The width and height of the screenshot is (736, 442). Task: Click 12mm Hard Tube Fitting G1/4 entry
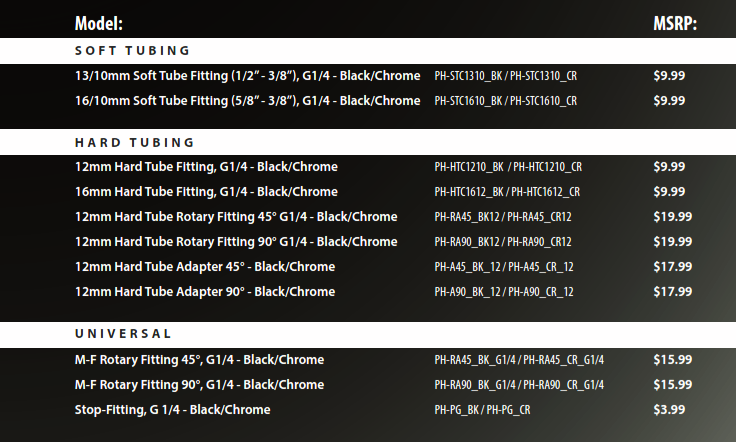(x=206, y=167)
